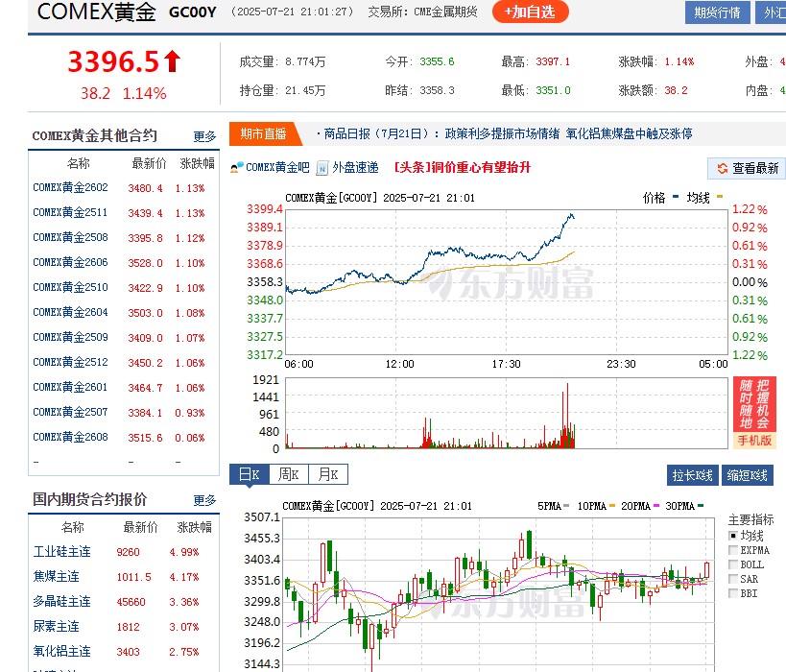This screenshot has width=786, height=672.
Task: Click the red up-arrow beside 3396.5
Action: pos(172,60)
